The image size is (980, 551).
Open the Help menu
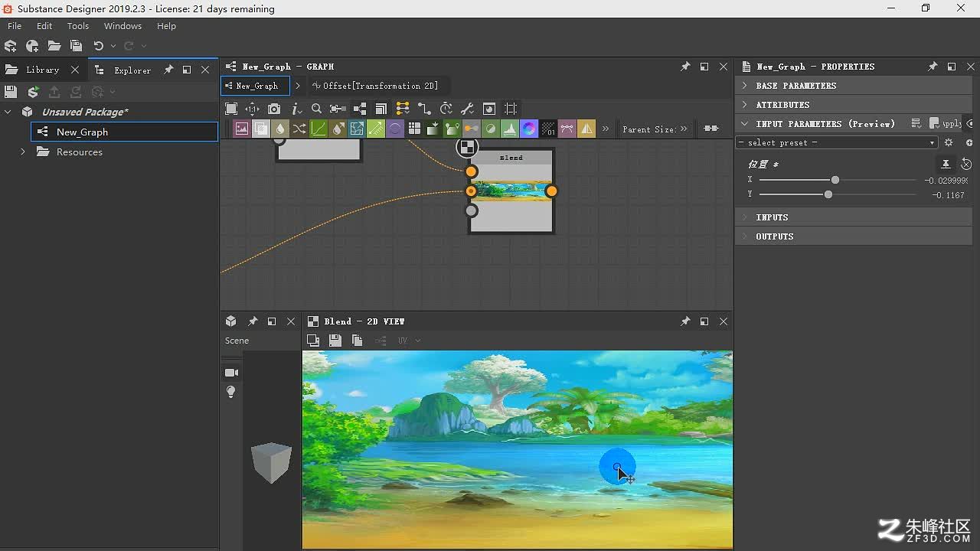(x=166, y=26)
